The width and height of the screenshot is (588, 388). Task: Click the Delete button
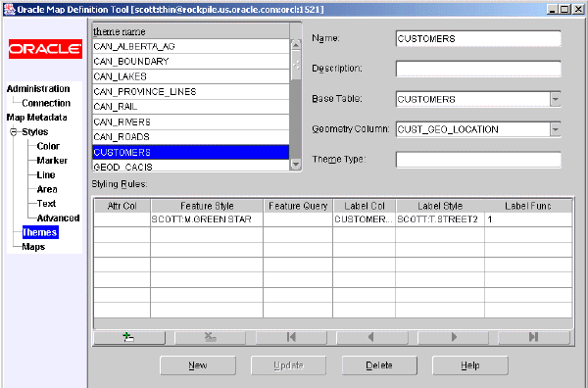coord(379,365)
